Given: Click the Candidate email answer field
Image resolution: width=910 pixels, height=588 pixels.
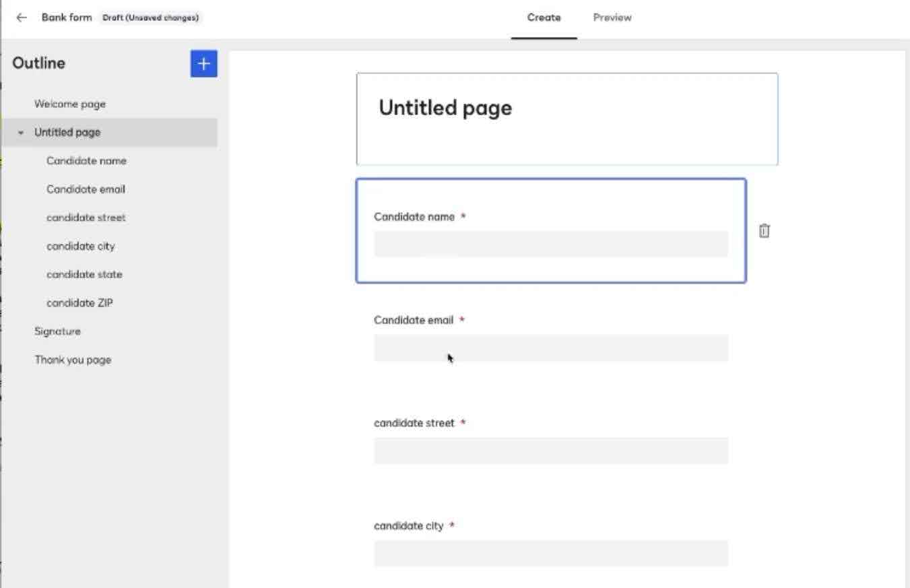Looking at the screenshot, I should click(550, 348).
